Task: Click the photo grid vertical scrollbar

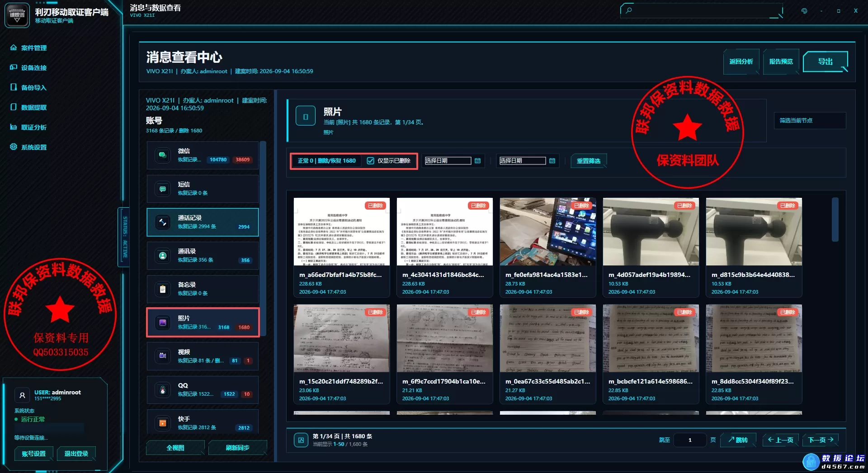Action: (x=835, y=220)
